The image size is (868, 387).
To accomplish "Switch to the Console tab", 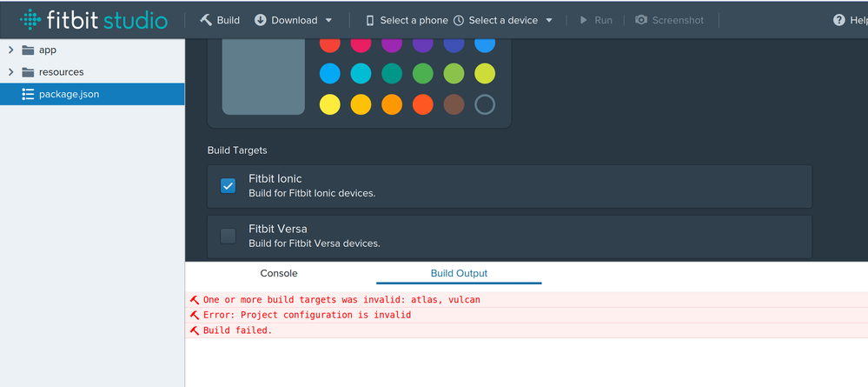I will 279,273.
